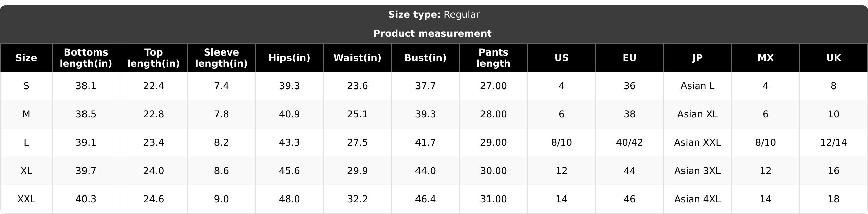This screenshot has height=214, width=868.
Task: Click the Size type: Regular label
Action: click(x=434, y=15)
